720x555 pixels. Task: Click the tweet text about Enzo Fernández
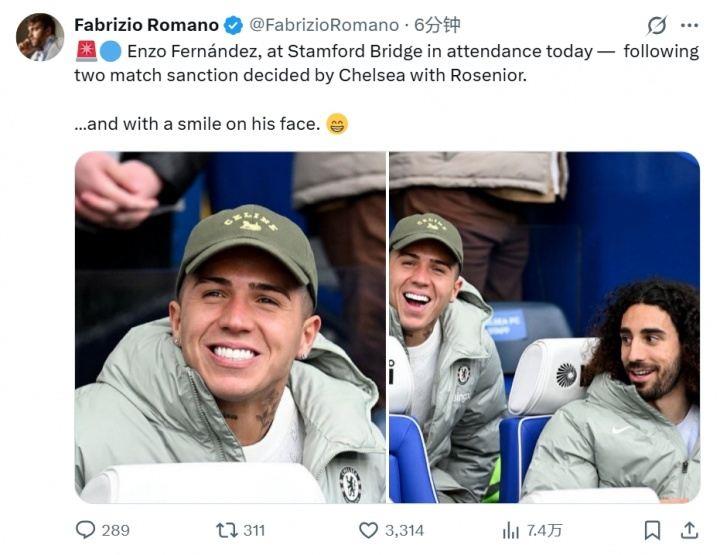tap(380, 63)
